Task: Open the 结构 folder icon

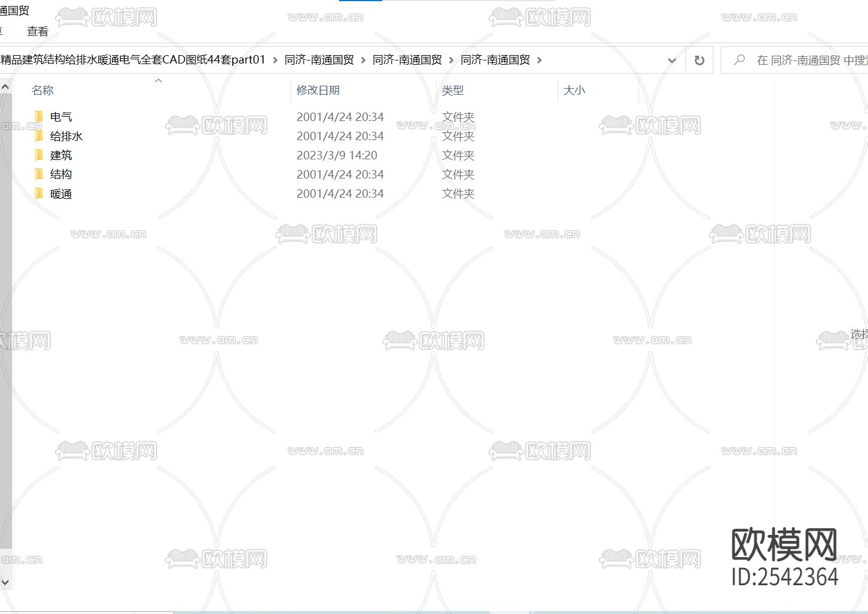Action: click(39, 174)
